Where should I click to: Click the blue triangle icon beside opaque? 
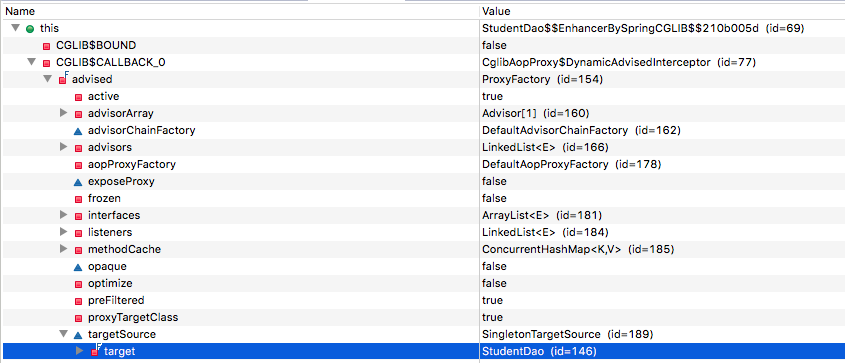pos(78,267)
